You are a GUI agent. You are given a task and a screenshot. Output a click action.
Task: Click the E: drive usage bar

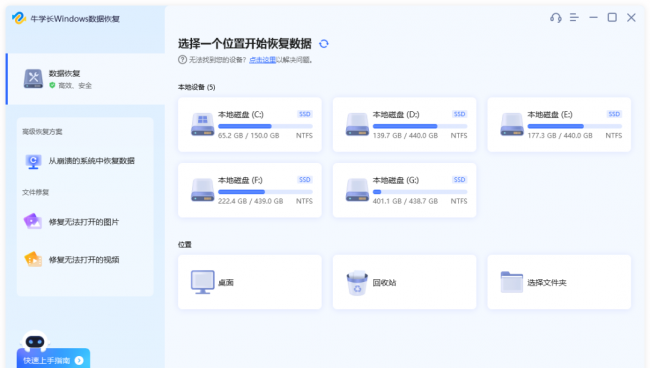(575, 126)
